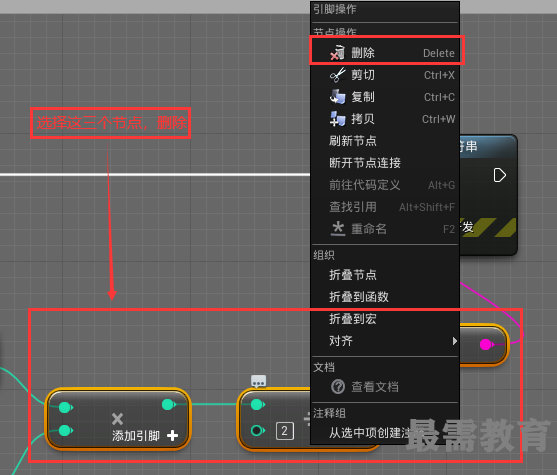Image resolution: width=557 pixels, height=475 pixels.
Task: Open the 对齐 (Alignment) submenu
Action: [x=385, y=341]
